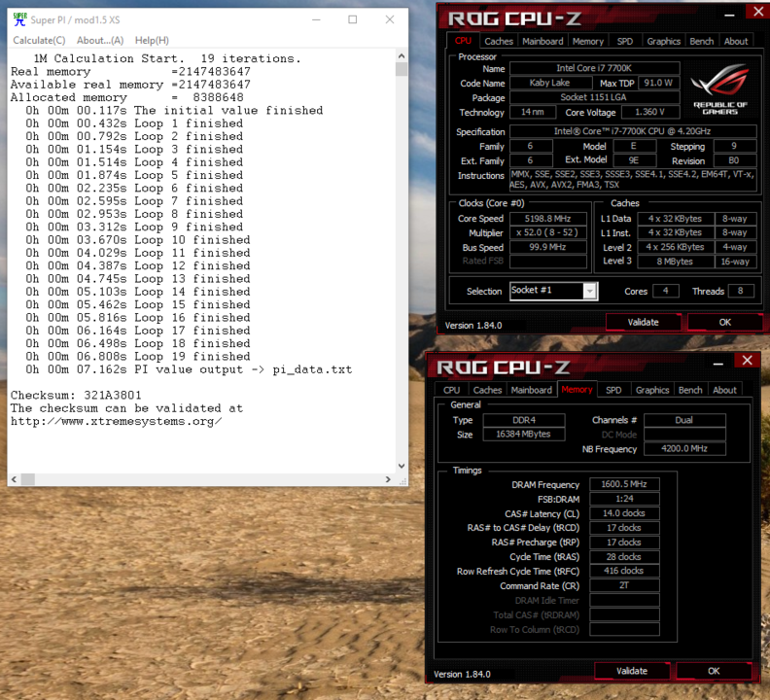Screen dimensions: 770x700
Task: Click the DRAM Frequency 1600.5 MHz value
Action: tap(623, 484)
